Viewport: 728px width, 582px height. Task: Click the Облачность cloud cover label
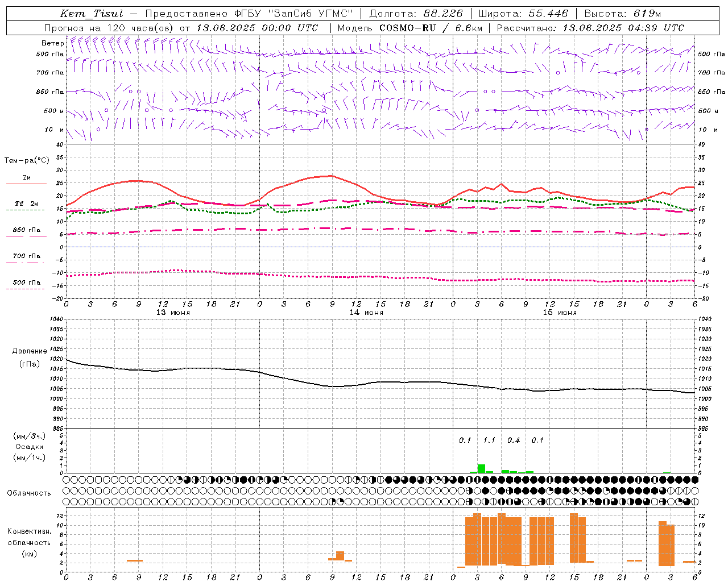click(x=29, y=493)
